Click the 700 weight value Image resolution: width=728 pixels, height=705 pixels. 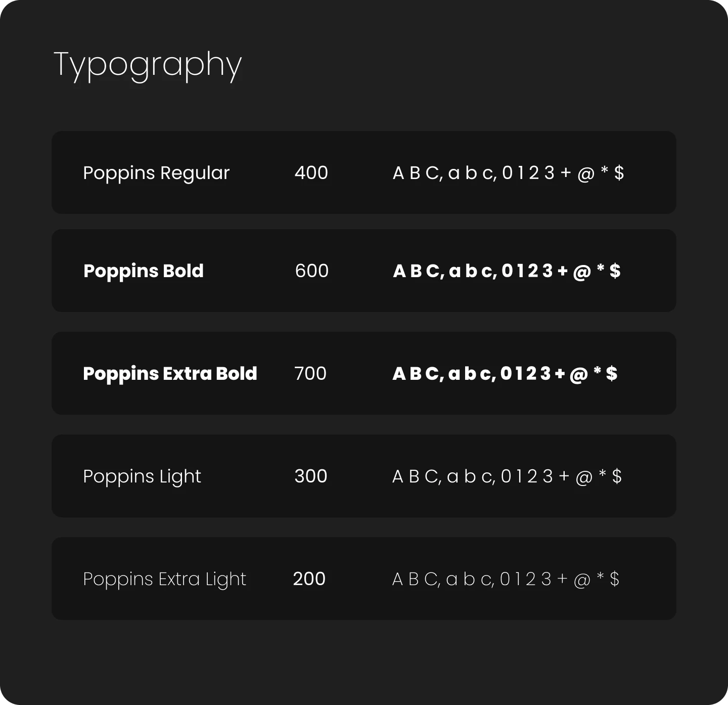point(310,374)
